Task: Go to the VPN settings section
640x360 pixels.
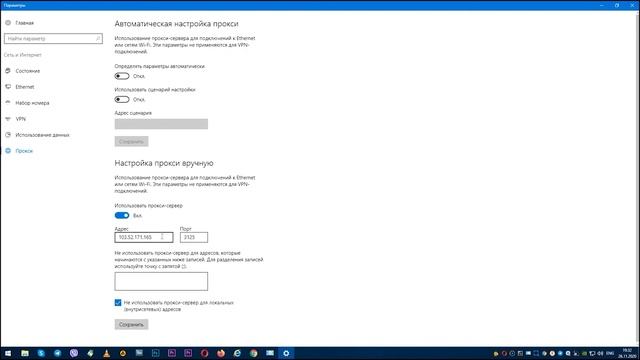Action: click(20, 119)
